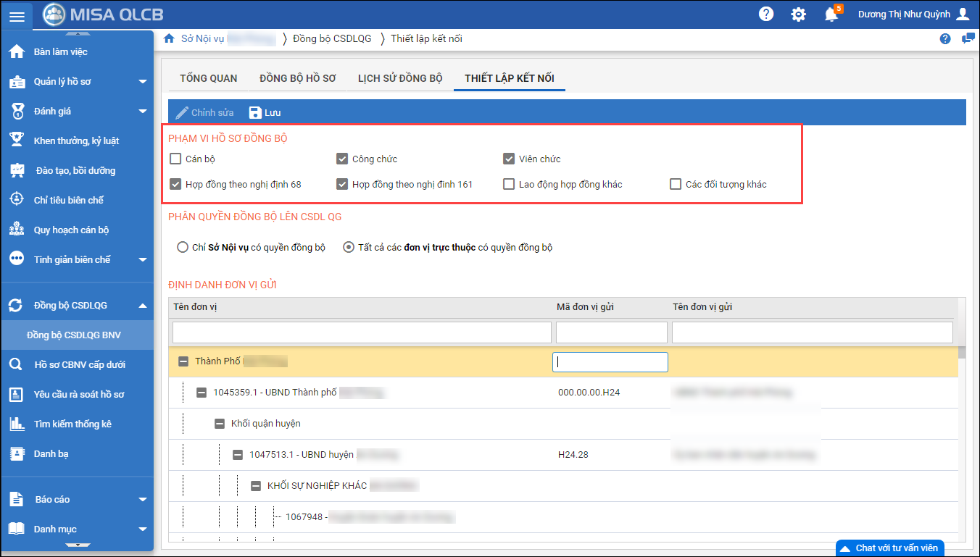Open the chat feedback icon at top right

click(x=968, y=39)
